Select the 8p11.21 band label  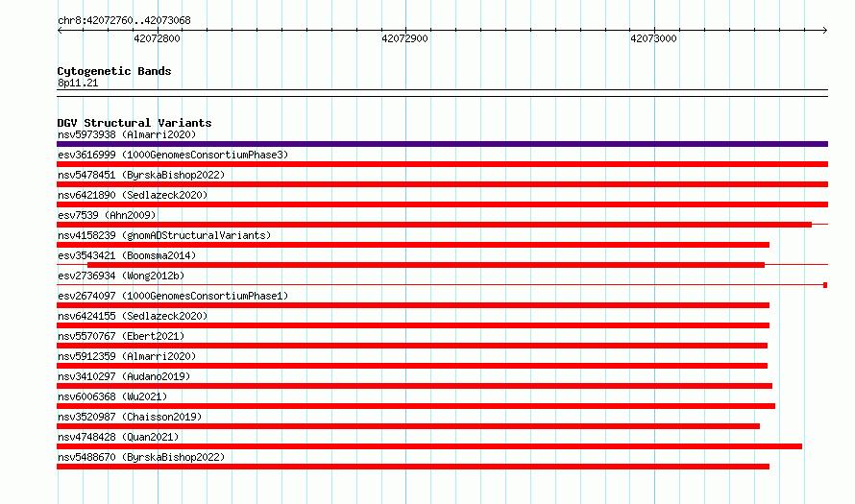click(x=78, y=83)
